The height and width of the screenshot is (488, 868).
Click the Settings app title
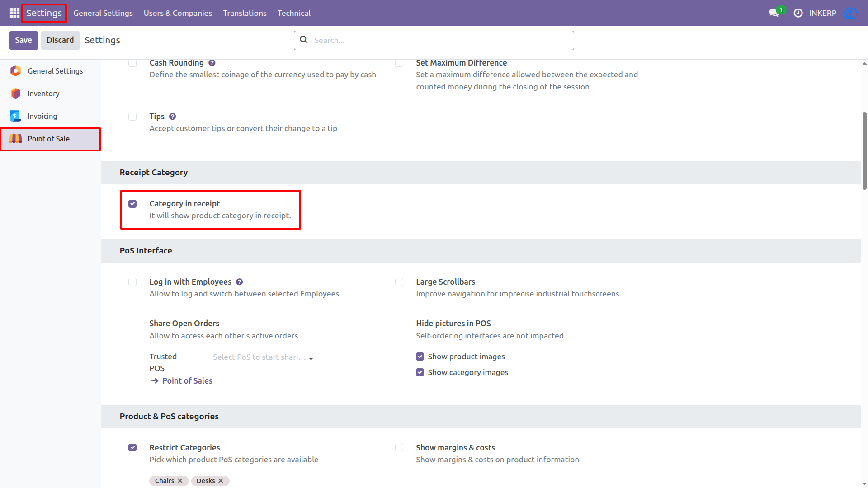tap(44, 13)
